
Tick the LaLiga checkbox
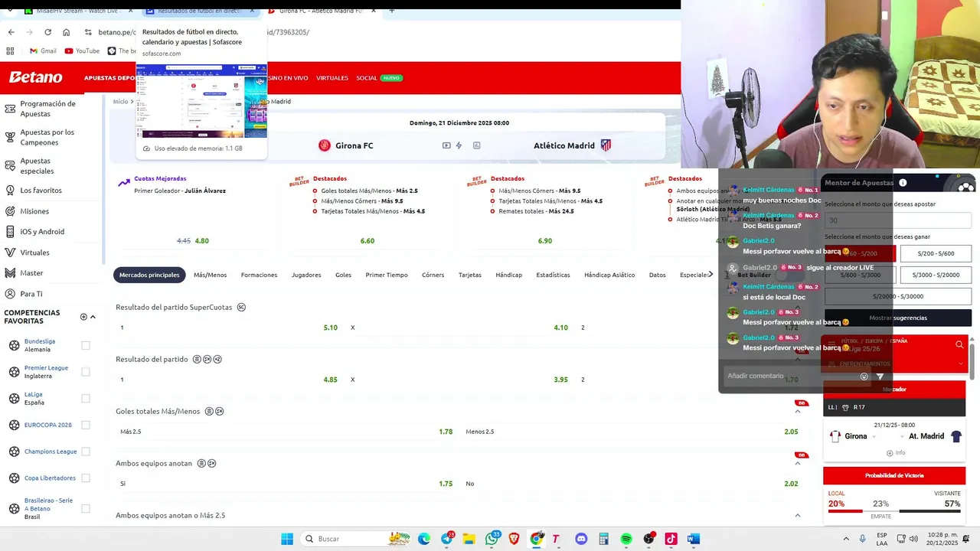click(86, 399)
